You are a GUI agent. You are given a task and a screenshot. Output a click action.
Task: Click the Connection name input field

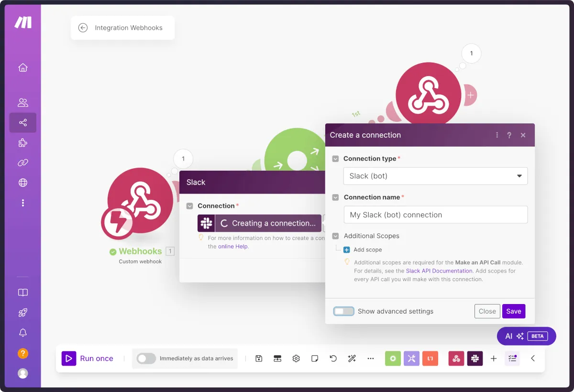click(x=435, y=215)
